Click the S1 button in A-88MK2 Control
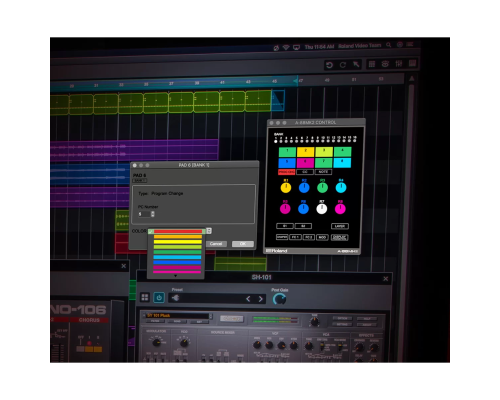This screenshot has height=400, width=500. pyautogui.click(x=285, y=226)
